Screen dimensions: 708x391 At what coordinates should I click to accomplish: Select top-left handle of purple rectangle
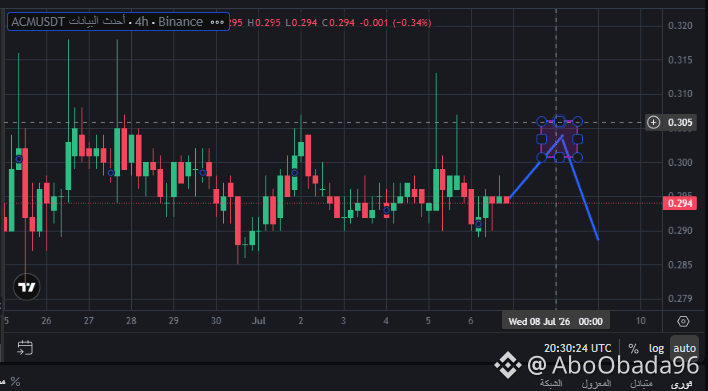pyautogui.click(x=541, y=121)
